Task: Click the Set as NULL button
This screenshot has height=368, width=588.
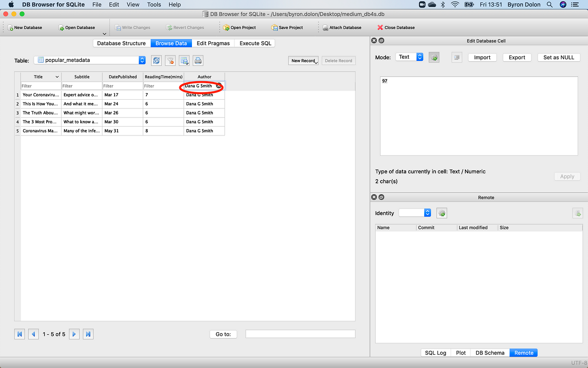Action: (x=559, y=58)
